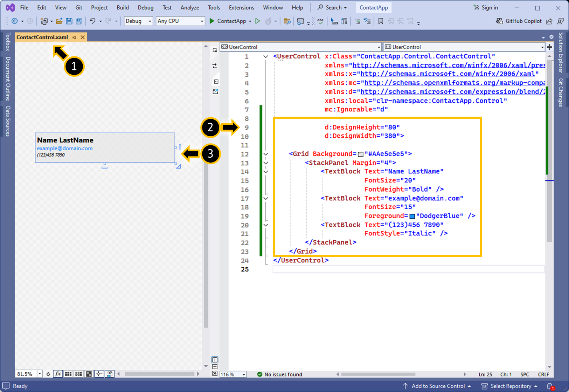Click the Search box in the title bar
Image resolution: width=569 pixels, height=392 pixels.
tap(332, 7)
